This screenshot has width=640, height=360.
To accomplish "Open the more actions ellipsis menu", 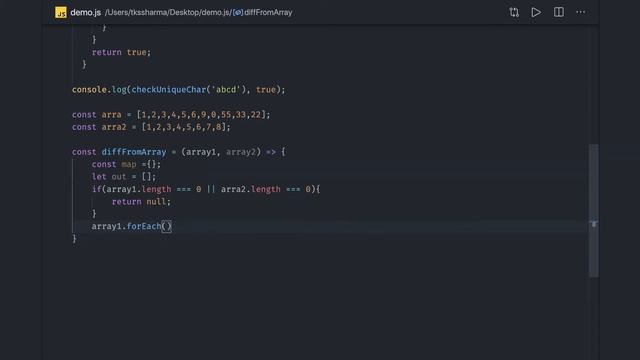I will (x=580, y=12).
